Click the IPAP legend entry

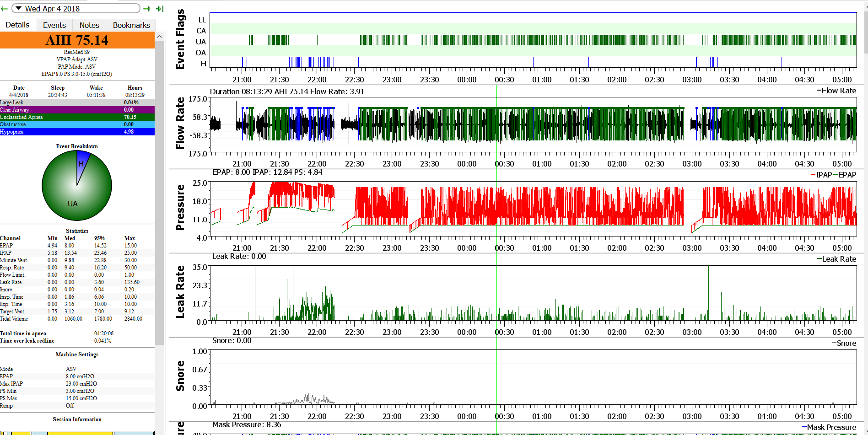[821, 175]
